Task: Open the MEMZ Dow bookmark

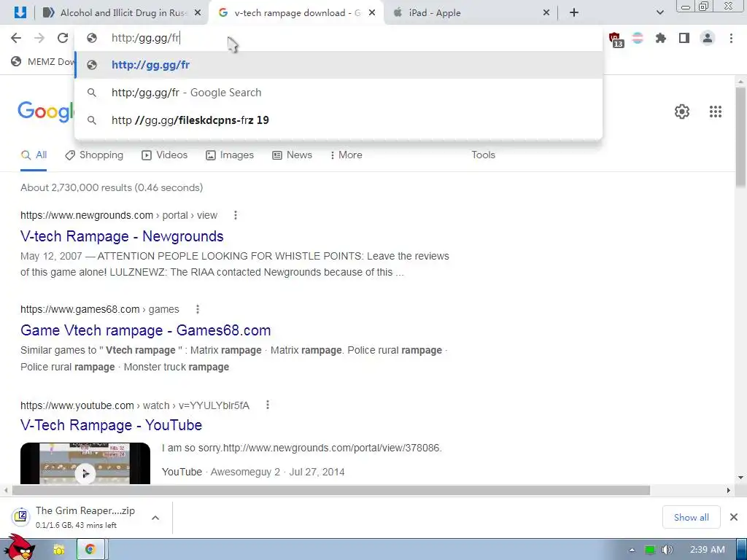Action: 43,61
